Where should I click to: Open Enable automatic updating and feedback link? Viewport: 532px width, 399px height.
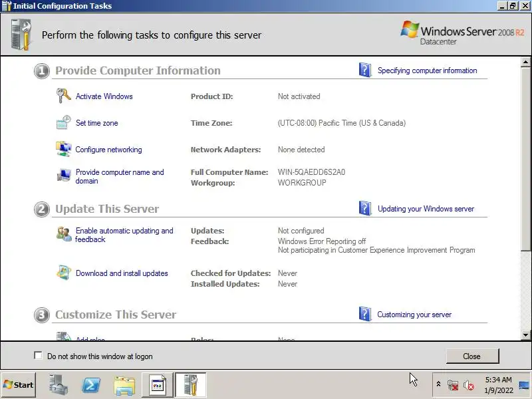point(124,235)
